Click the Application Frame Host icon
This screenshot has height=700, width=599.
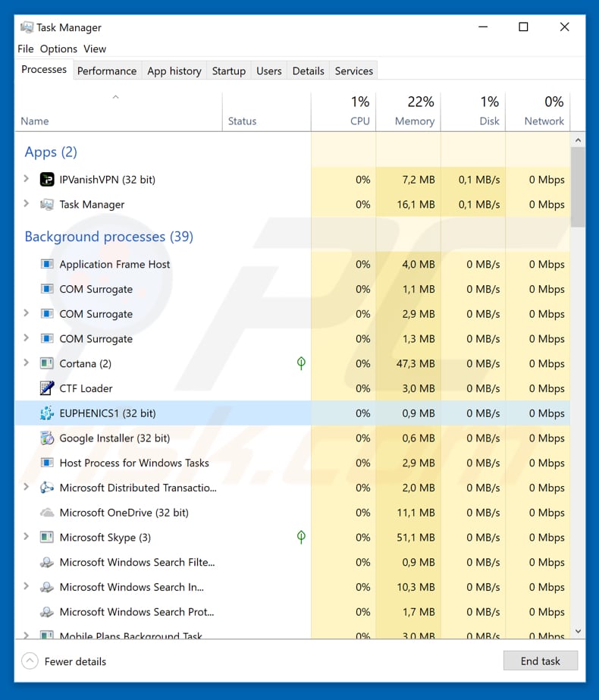point(47,264)
